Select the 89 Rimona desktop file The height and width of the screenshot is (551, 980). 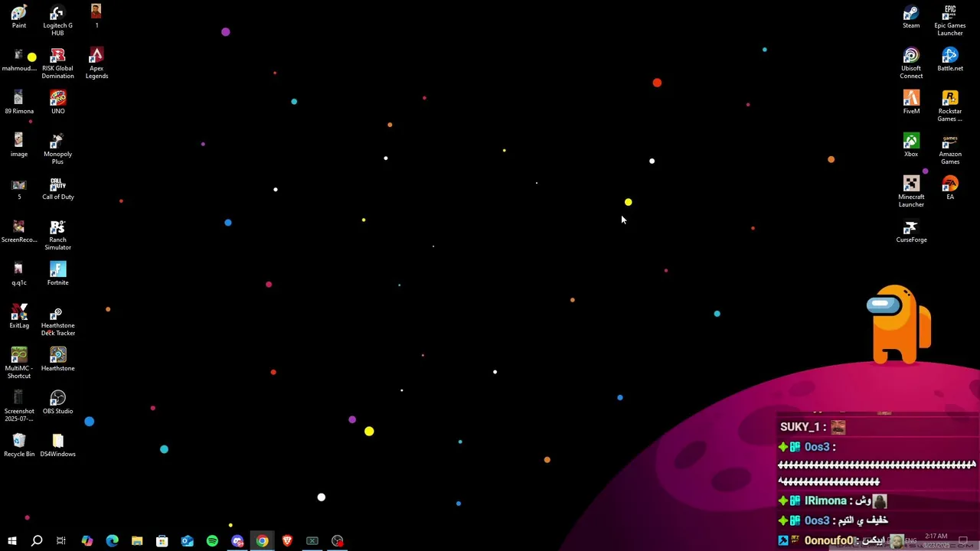click(x=19, y=103)
